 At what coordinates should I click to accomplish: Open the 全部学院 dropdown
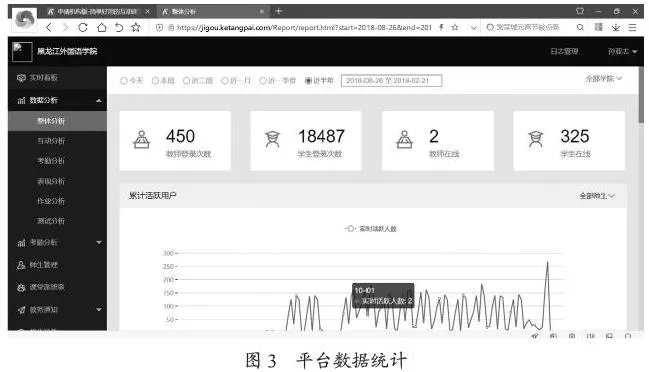[x=603, y=79]
